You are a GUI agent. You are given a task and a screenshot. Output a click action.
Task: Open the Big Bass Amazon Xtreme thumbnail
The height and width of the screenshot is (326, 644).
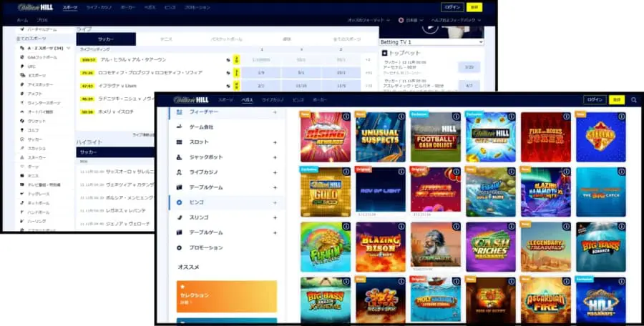tap(326, 300)
